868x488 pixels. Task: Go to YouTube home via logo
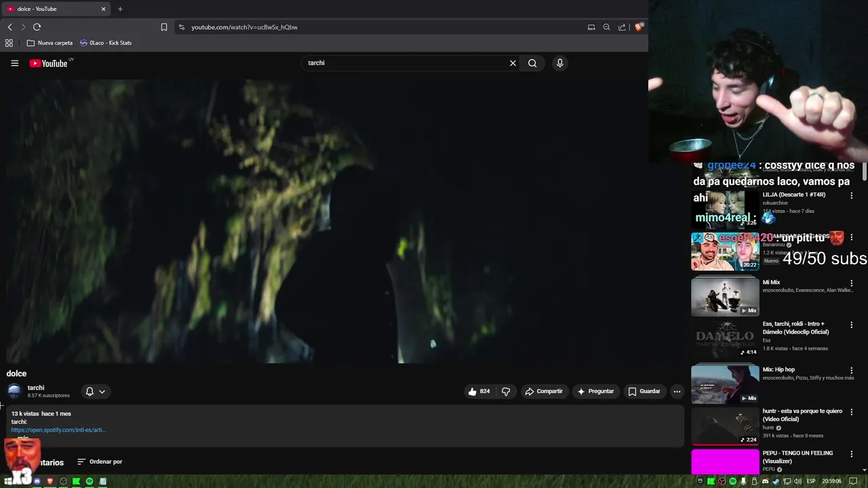(48, 63)
